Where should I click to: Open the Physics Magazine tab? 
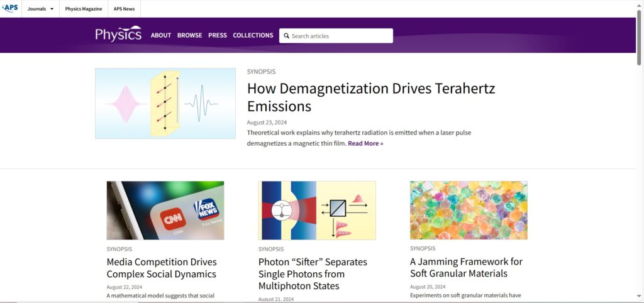[x=83, y=9]
